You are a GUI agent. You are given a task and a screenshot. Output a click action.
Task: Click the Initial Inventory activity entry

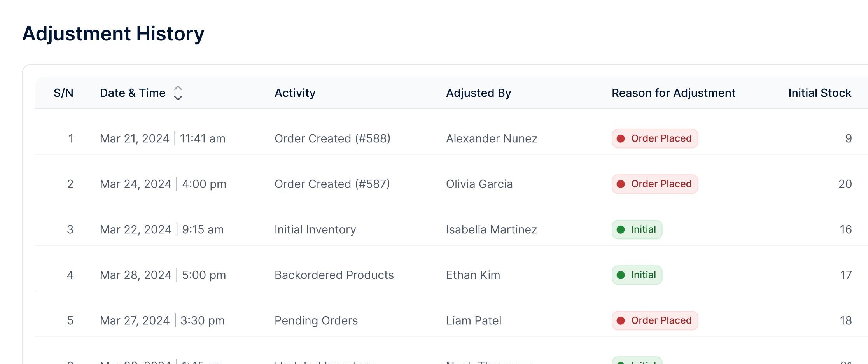click(315, 229)
